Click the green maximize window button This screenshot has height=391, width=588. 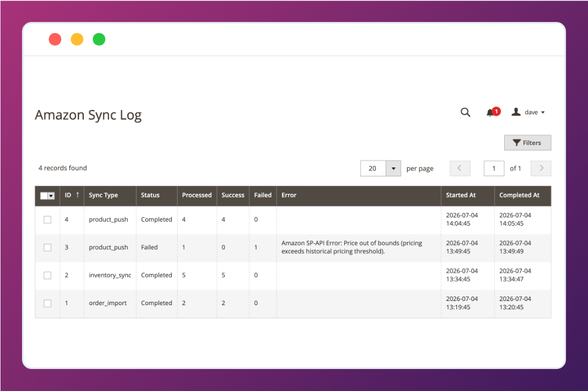point(99,39)
